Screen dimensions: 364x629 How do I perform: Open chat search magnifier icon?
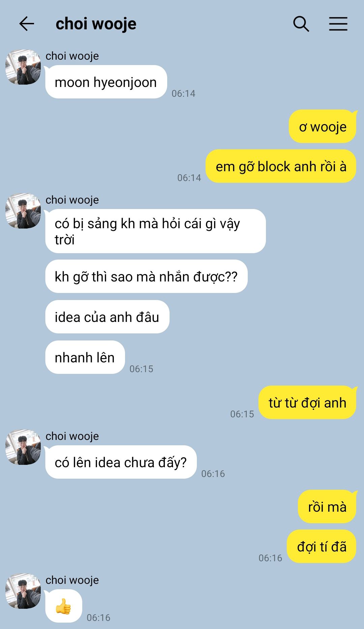coord(301,24)
